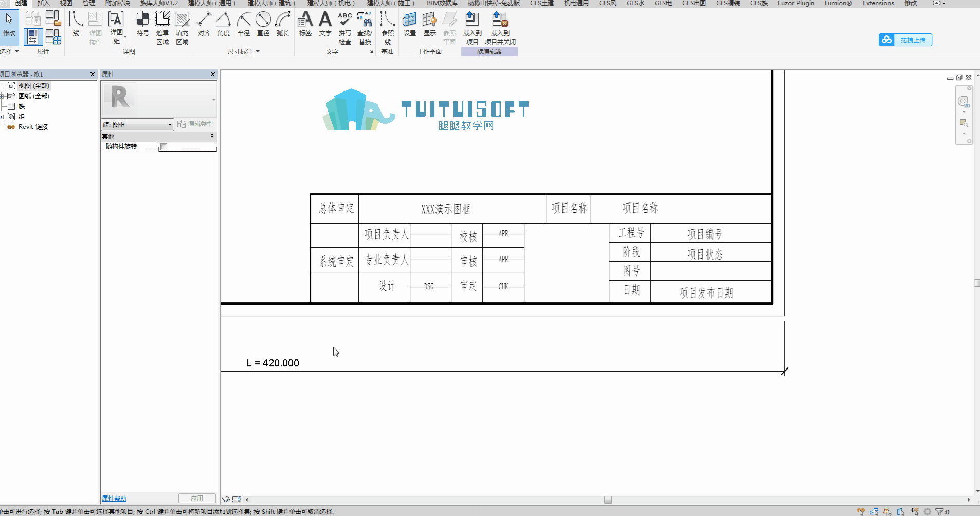Open the 附加模块 ribbon tab
980x516 pixels.
pyautogui.click(x=117, y=3)
